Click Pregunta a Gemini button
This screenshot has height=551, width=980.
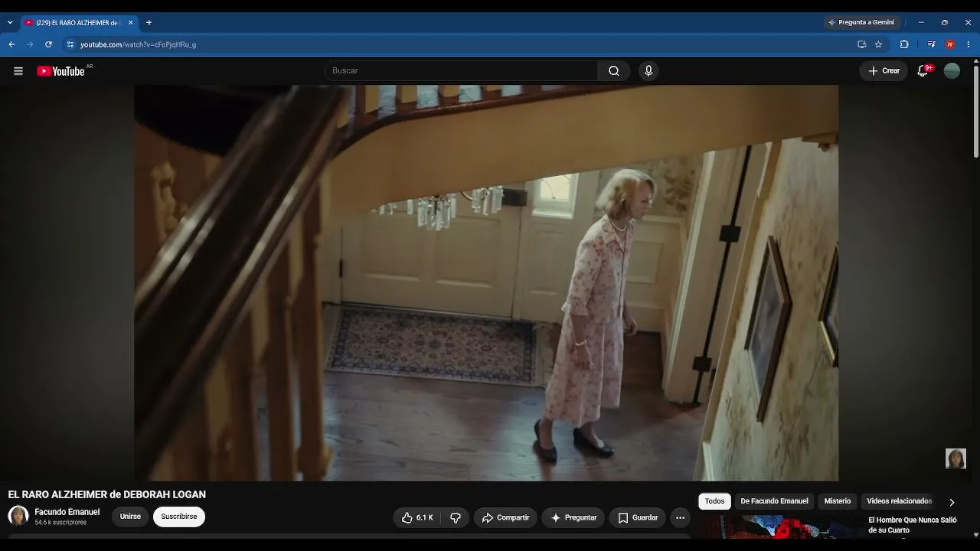[861, 23]
